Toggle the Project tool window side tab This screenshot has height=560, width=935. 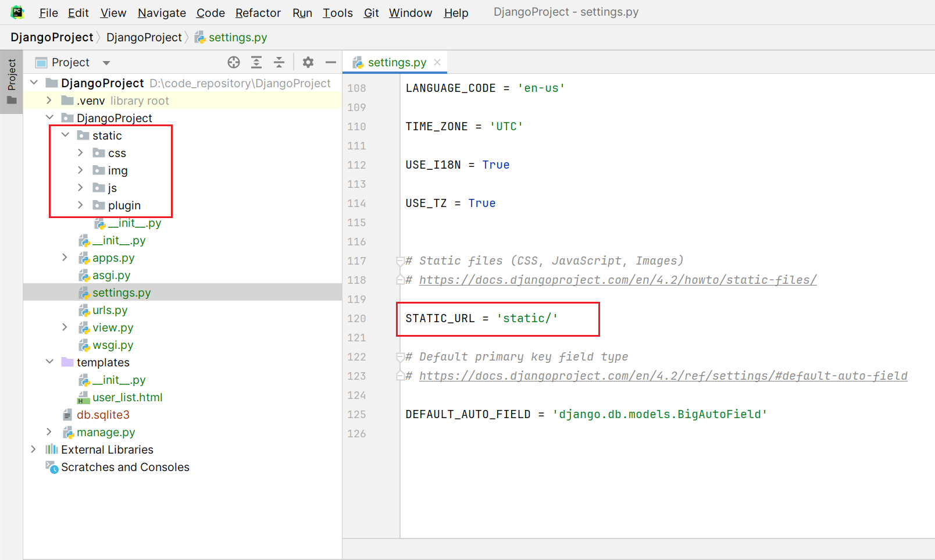(x=12, y=81)
